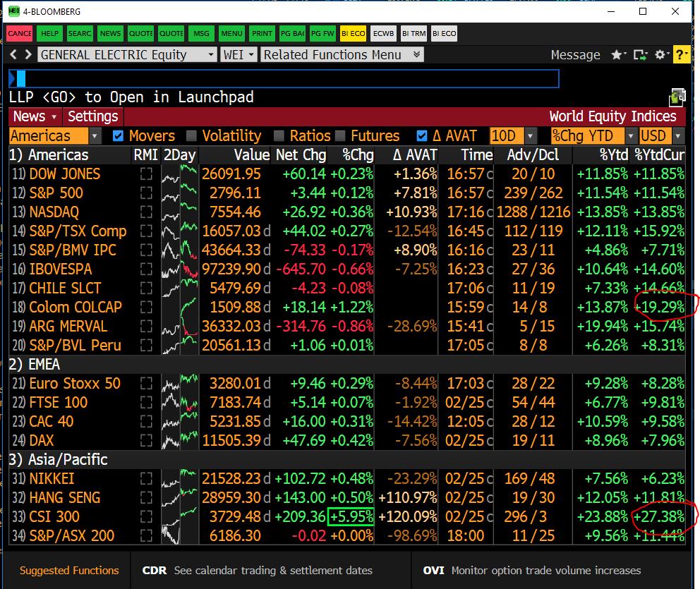Select the HANG SENG index
The image size is (700, 589).
(65, 498)
